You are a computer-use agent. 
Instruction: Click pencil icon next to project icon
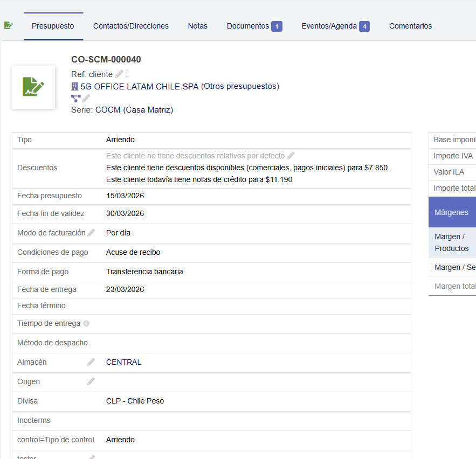[86, 98]
